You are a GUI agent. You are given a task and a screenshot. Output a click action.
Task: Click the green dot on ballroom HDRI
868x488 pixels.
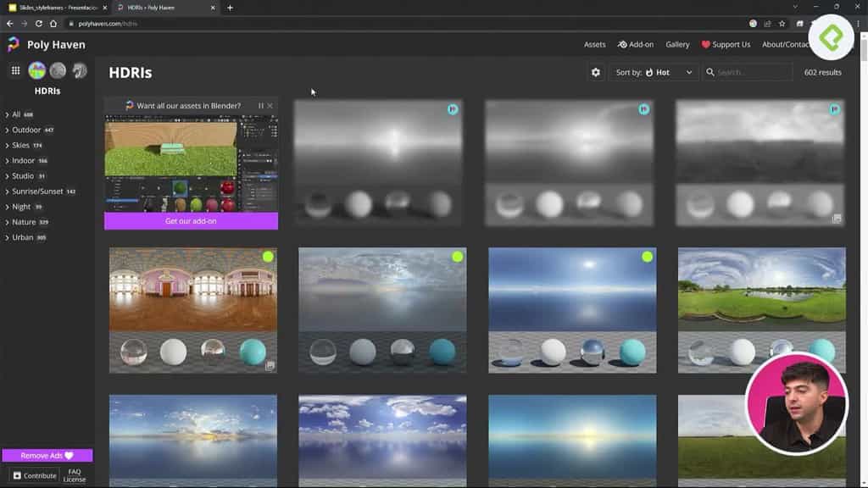(x=268, y=257)
